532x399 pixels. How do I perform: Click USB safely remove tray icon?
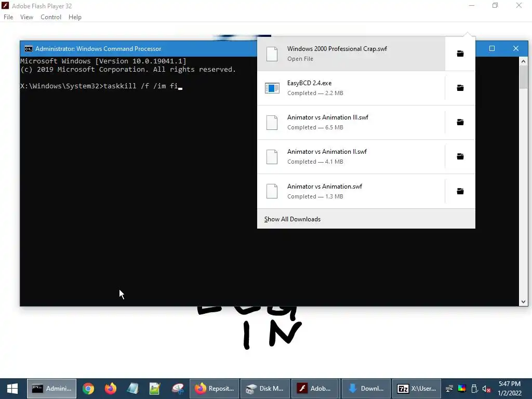click(x=474, y=389)
